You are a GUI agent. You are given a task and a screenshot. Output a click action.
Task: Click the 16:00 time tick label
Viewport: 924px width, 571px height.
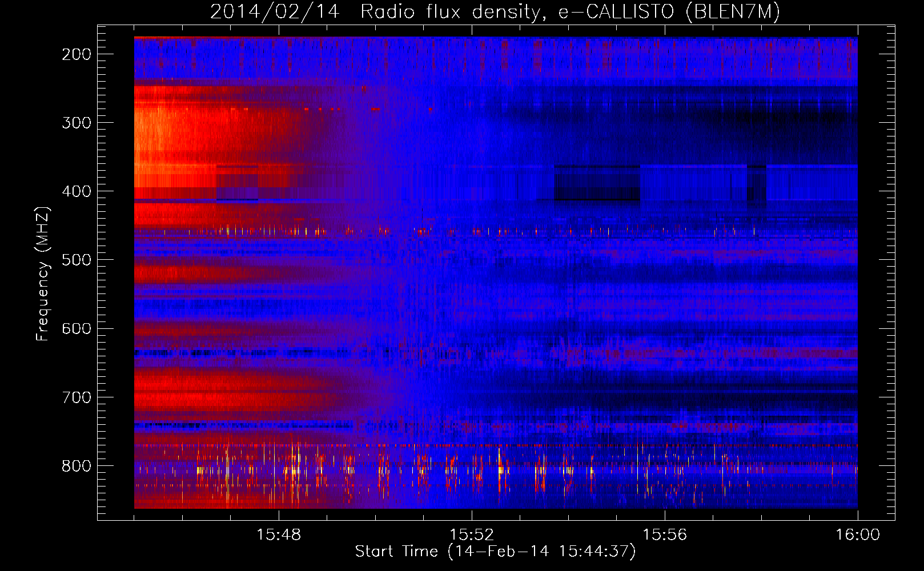pyautogui.click(x=858, y=535)
